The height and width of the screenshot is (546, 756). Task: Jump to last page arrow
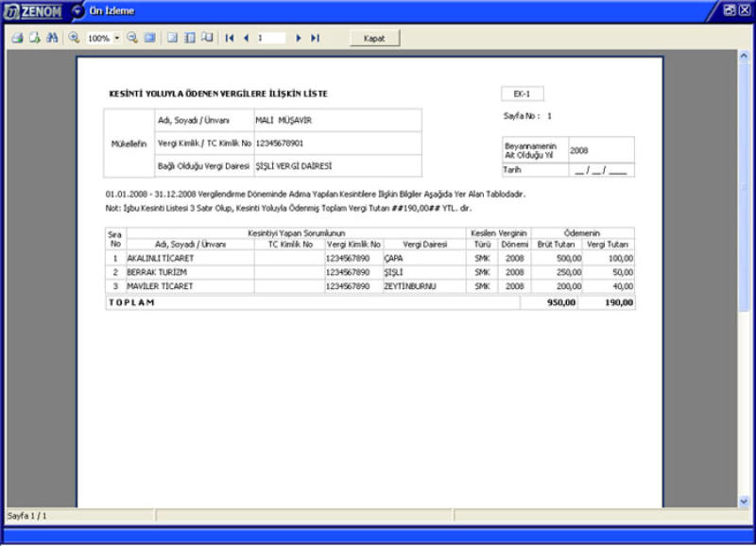pos(315,38)
